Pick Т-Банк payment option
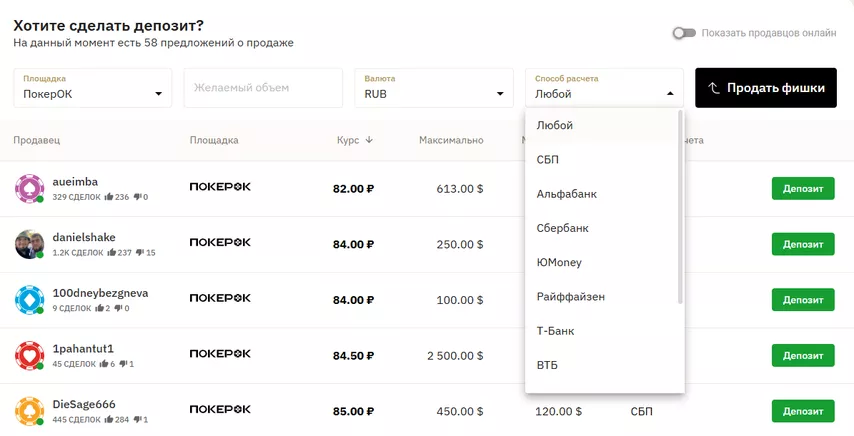 click(x=555, y=331)
